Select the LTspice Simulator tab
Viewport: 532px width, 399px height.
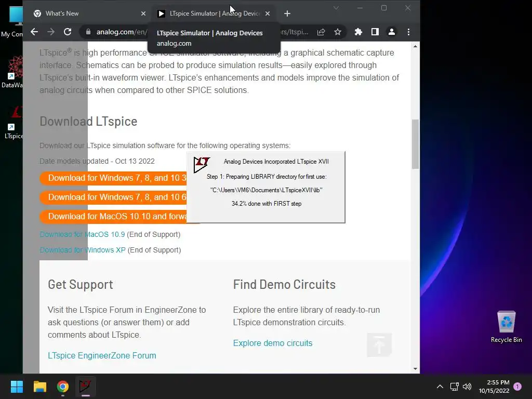(213, 14)
